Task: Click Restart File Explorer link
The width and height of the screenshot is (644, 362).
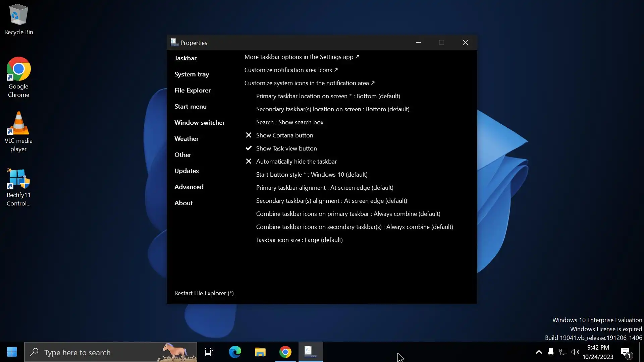Action: click(x=204, y=293)
